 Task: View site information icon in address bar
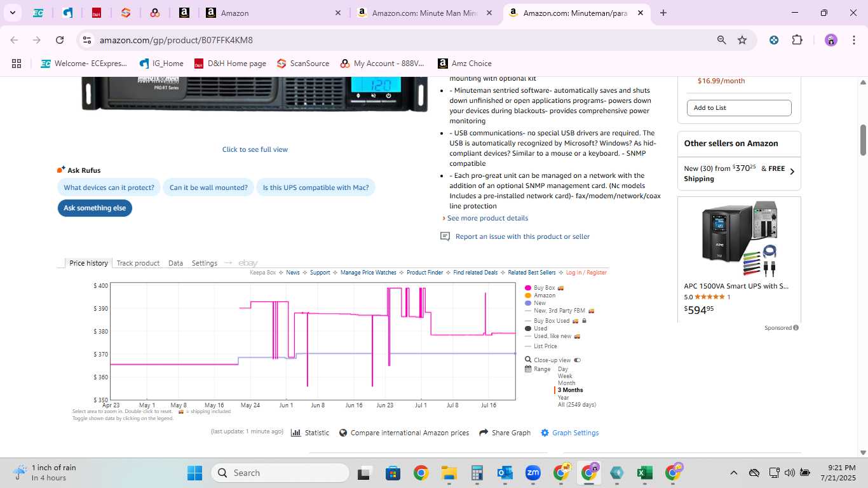tap(87, 40)
